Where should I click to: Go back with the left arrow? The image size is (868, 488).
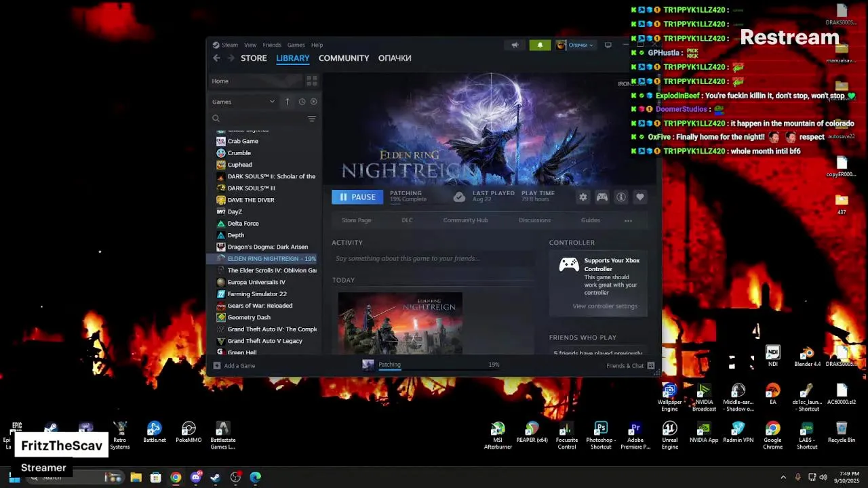coord(216,58)
